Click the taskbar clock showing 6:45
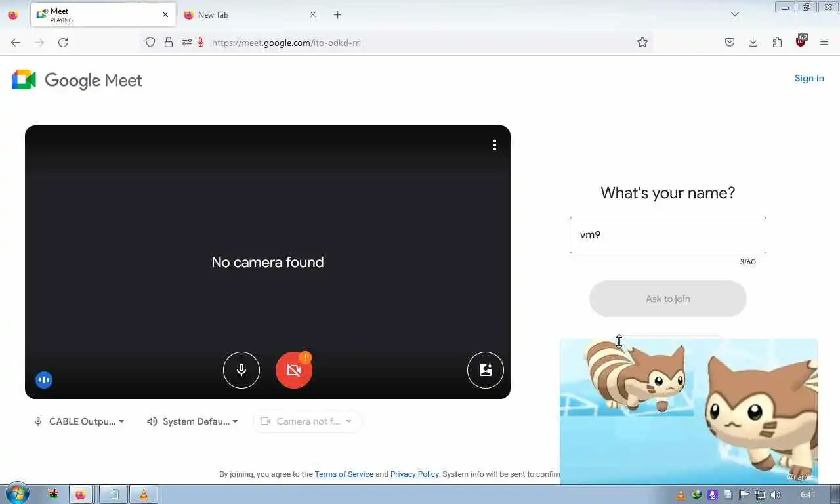Image resolution: width=840 pixels, height=504 pixels. [808, 495]
